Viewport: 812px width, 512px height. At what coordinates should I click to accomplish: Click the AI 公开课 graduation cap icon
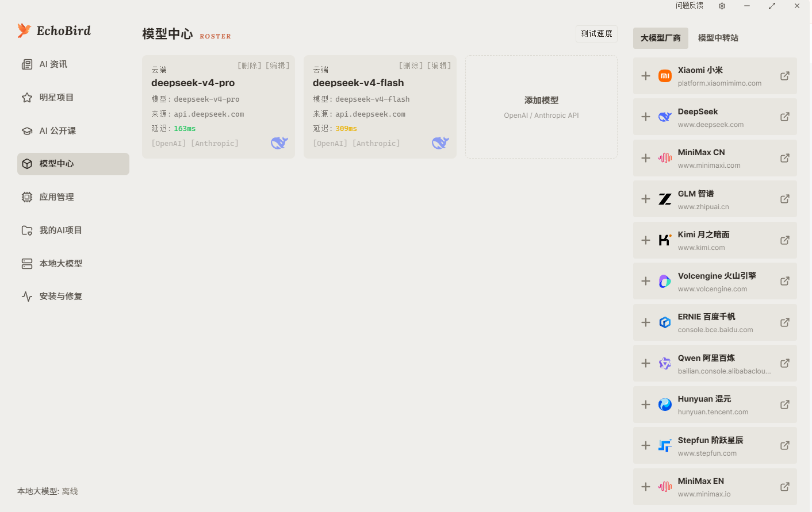pyautogui.click(x=27, y=131)
